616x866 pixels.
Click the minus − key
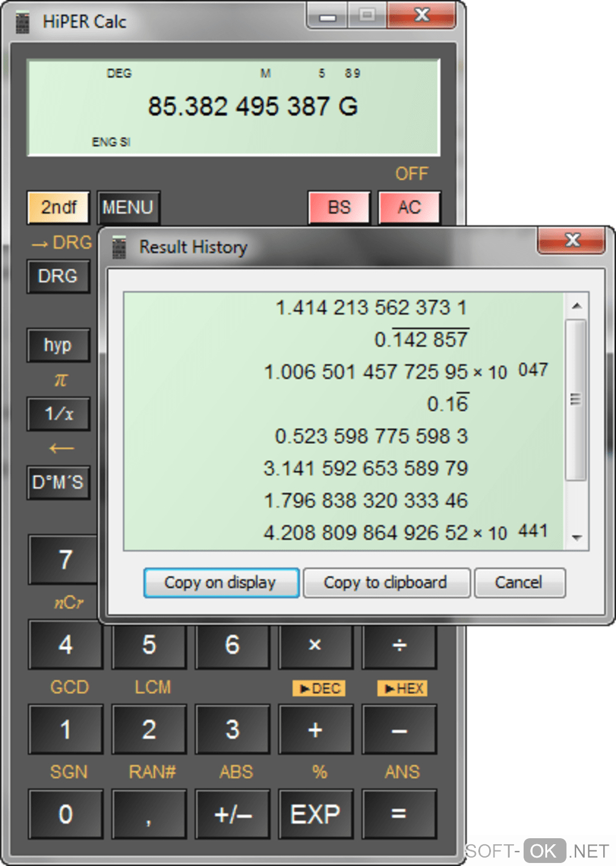click(x=399, y=730)
